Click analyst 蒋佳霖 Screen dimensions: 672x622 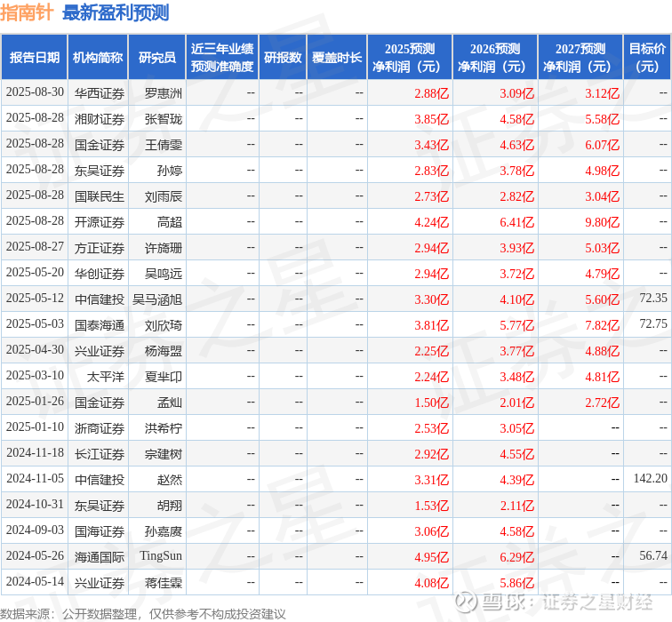coord(164,583)
